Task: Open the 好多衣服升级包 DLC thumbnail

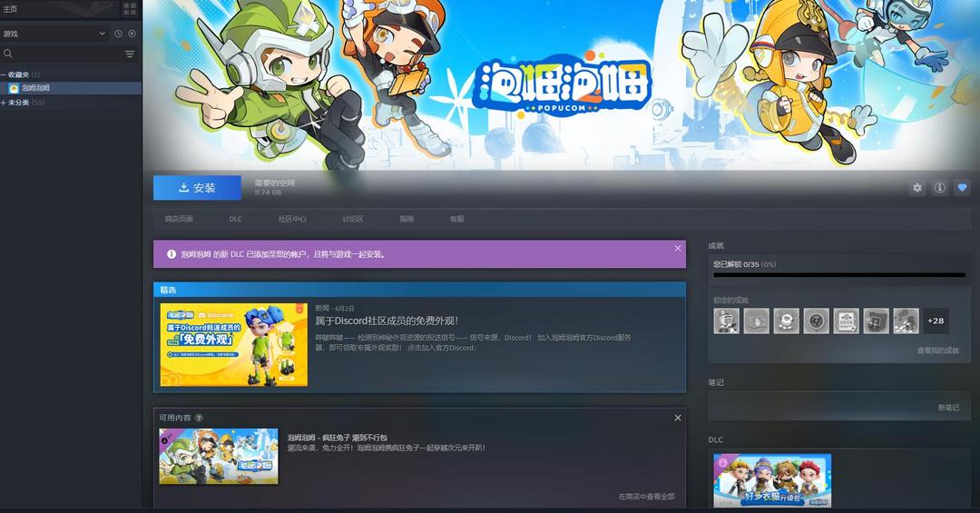Action: pos(772,480)
